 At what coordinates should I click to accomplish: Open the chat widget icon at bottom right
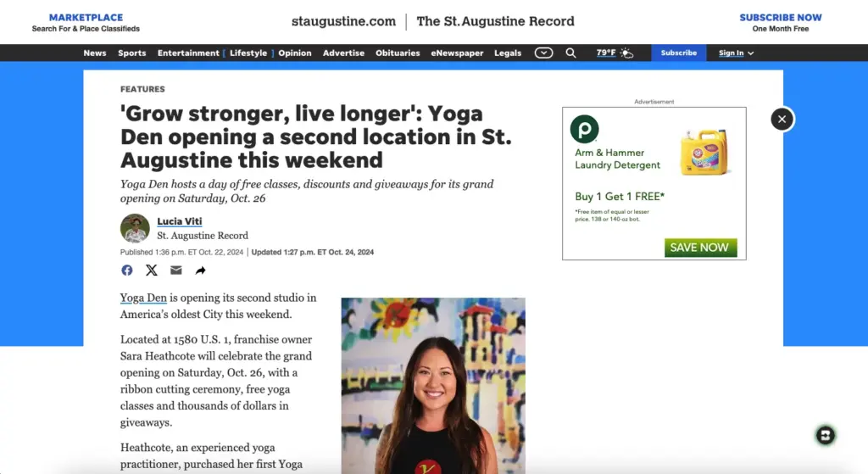coord(825,435)
